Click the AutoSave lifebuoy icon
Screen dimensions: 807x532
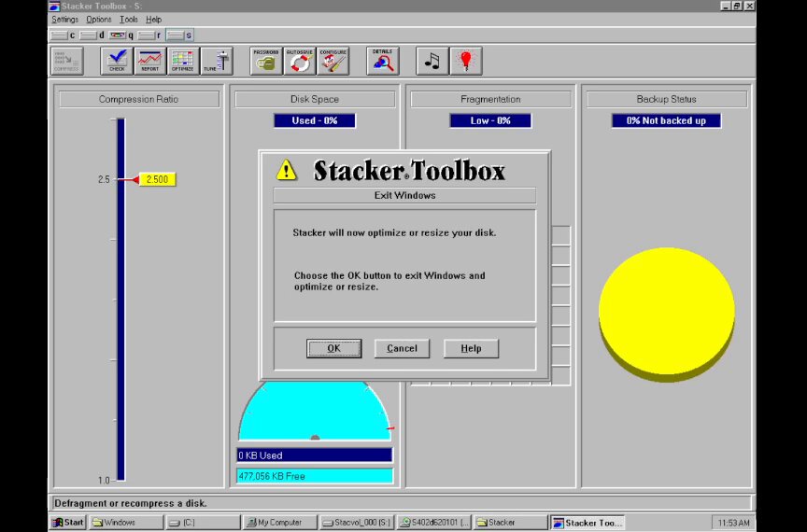[x=300, y=62]
